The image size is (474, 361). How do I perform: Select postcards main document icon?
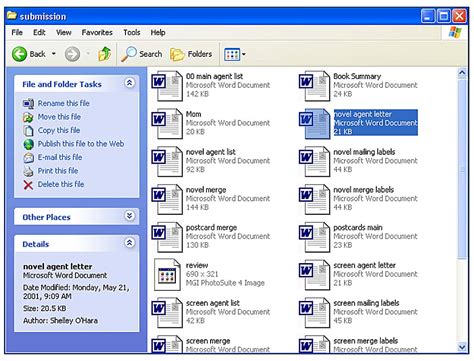click(314, 237)
